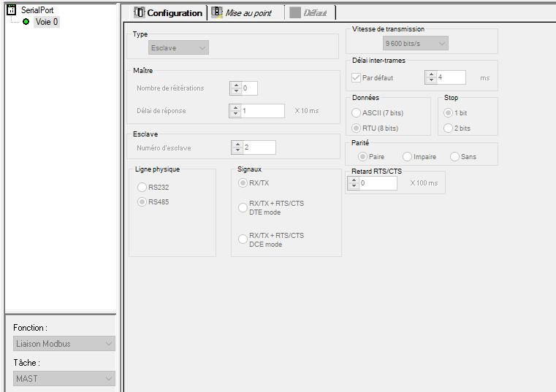Image resolution: width=556 pixels, height=392 pixels.
Task: Switch to the Défaut tab
Action: [315, 13]
